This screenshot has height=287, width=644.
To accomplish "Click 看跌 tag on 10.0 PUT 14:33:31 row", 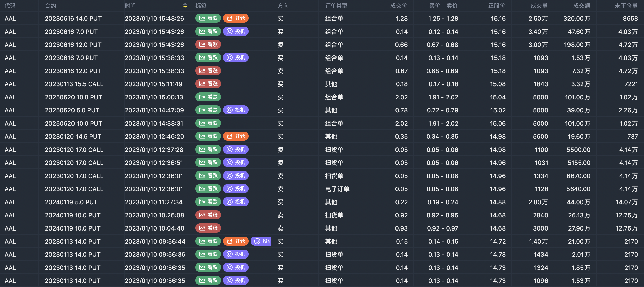I will point(208,123).
